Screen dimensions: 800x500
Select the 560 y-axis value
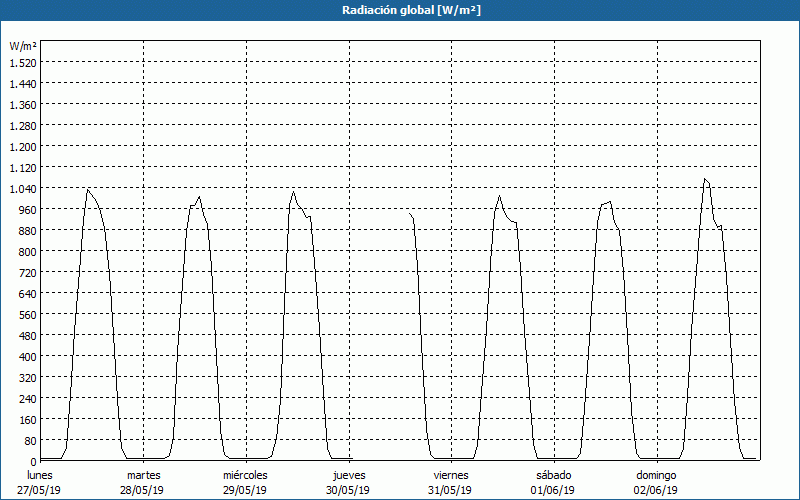point(28,315)
